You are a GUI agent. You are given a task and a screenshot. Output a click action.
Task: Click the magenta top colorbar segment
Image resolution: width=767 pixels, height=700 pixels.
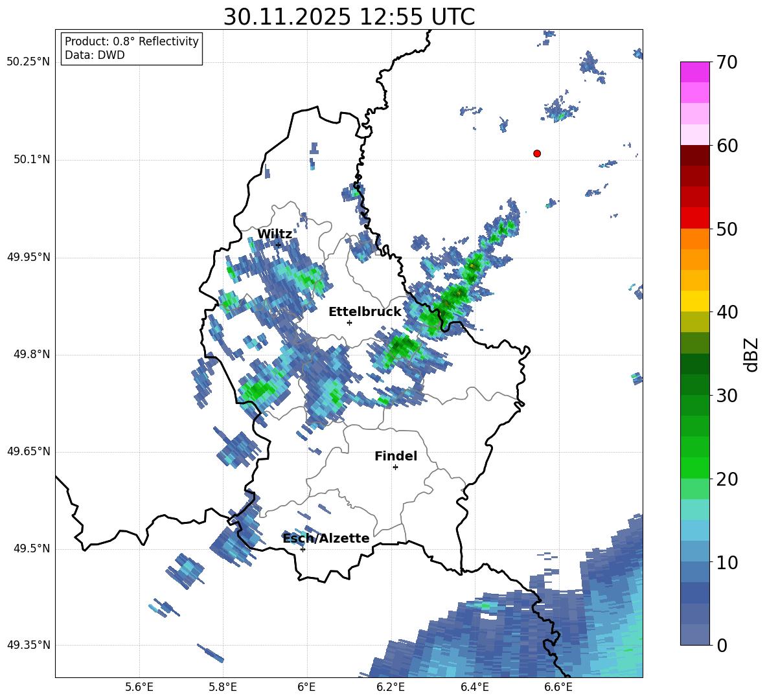click(x=695, y=72)
